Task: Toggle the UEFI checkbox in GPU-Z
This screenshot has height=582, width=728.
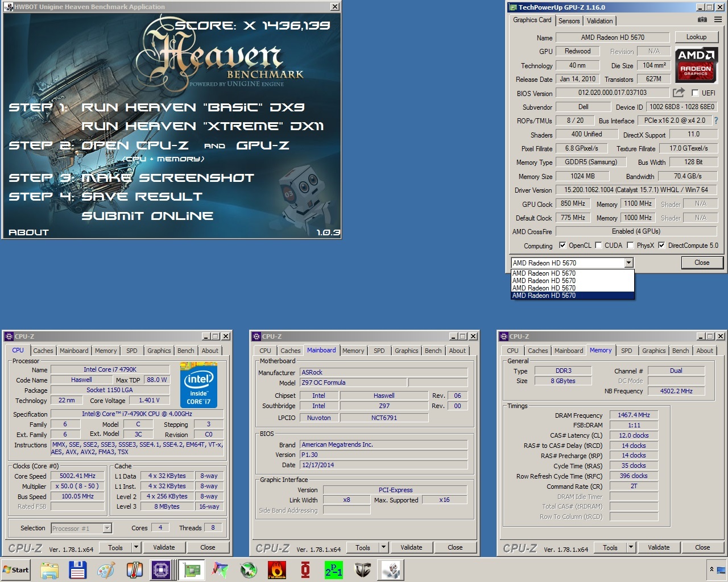Action: (x=695, y=93)
